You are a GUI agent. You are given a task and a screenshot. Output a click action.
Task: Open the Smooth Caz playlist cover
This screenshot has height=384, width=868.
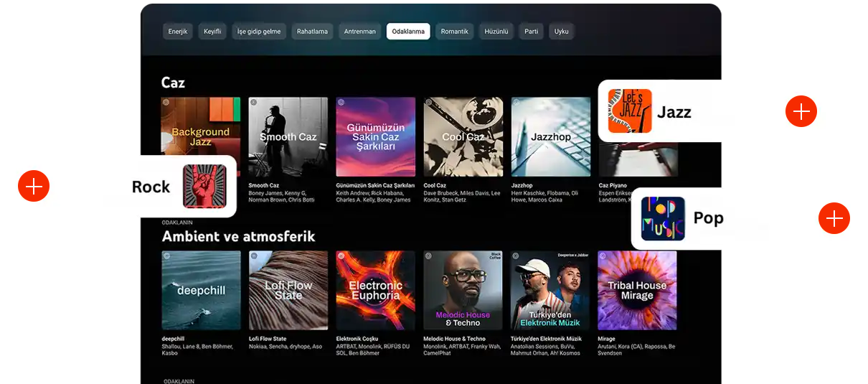coord(288,137)
